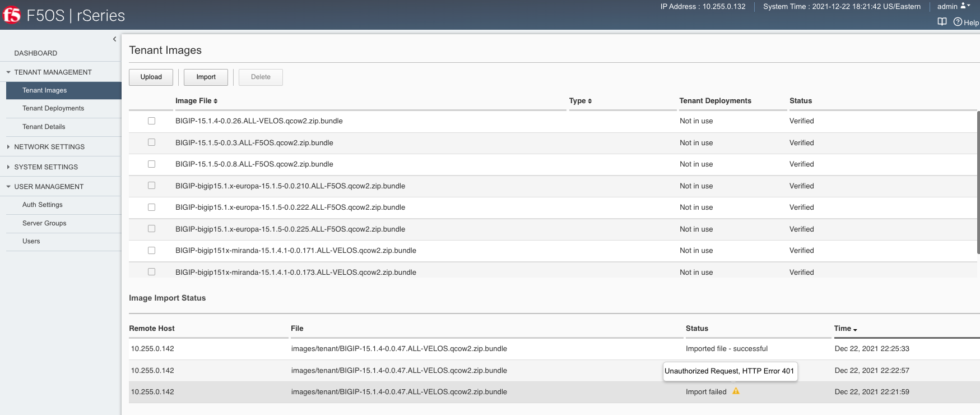The height and width of the screenshot is (415, 980).
Task: Click the Help link
Action: pyautogui.click(x=971, y=22)
